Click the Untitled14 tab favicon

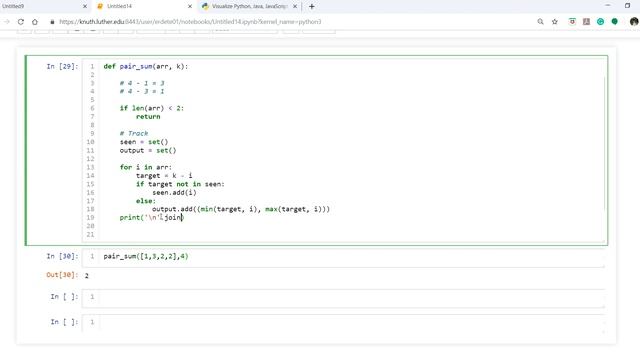tap(100, 7)
